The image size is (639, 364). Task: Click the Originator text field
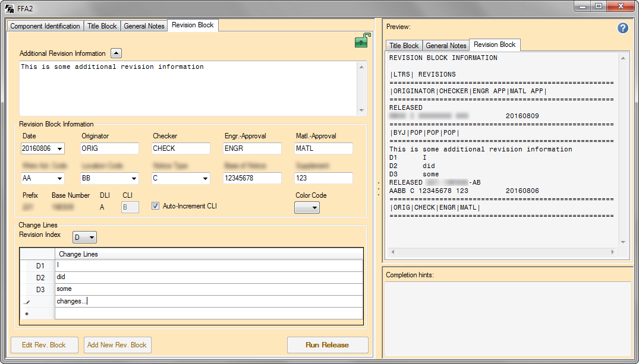click(109, 148)
